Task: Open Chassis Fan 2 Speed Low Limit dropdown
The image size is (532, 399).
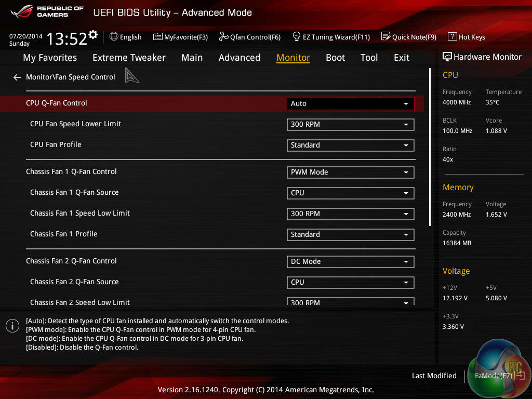Action: [351, 301]
